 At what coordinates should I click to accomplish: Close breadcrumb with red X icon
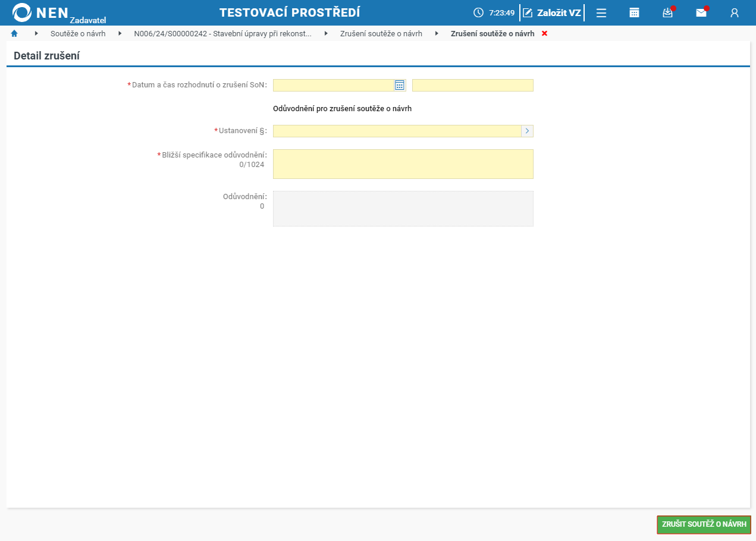coord(544,33)
